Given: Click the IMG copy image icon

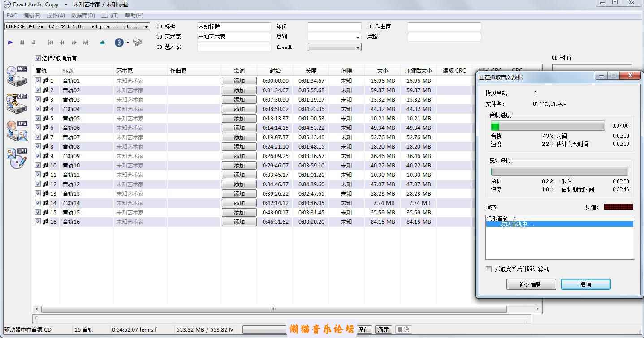Looking at the screenshot, I should [x=17, y=131].
